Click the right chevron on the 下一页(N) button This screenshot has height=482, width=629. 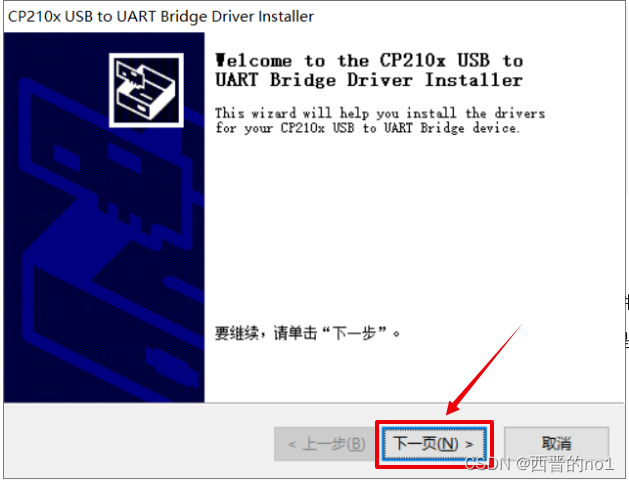pos(469,444)
